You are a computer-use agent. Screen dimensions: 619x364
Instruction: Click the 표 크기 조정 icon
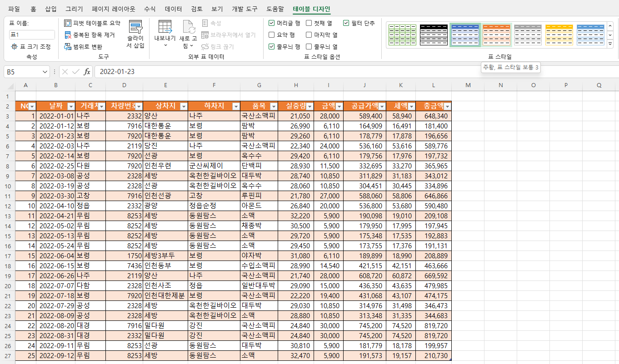(x=14, y=46)
